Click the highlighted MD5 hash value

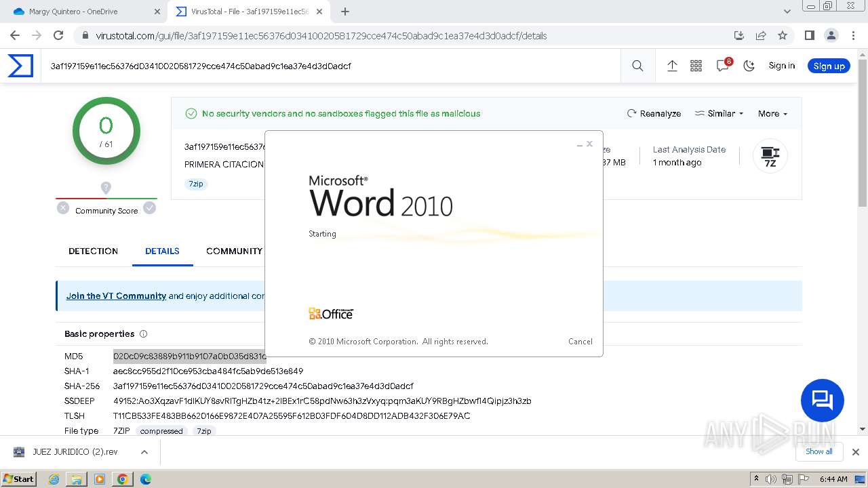[189, 357]
